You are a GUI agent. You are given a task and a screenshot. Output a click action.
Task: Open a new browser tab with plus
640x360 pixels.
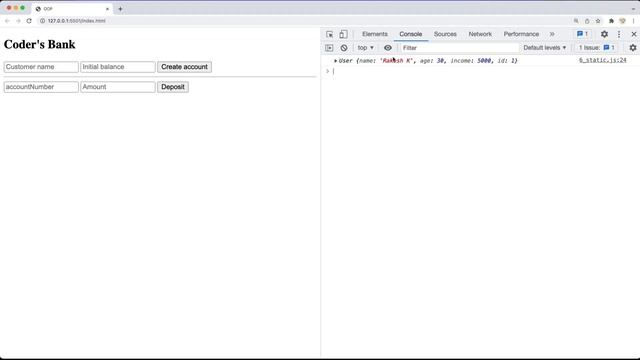[120, 9]
